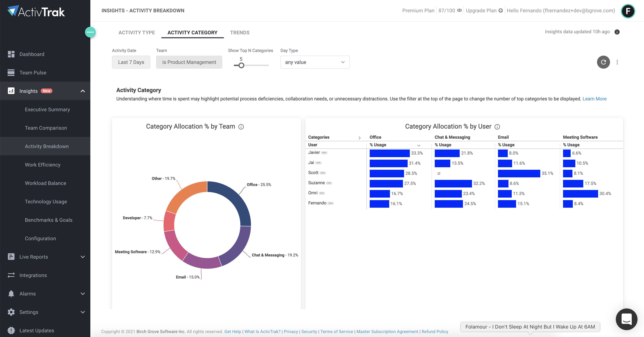
Task: Open the options badge next to Suzanne
Action: point(329,183)
